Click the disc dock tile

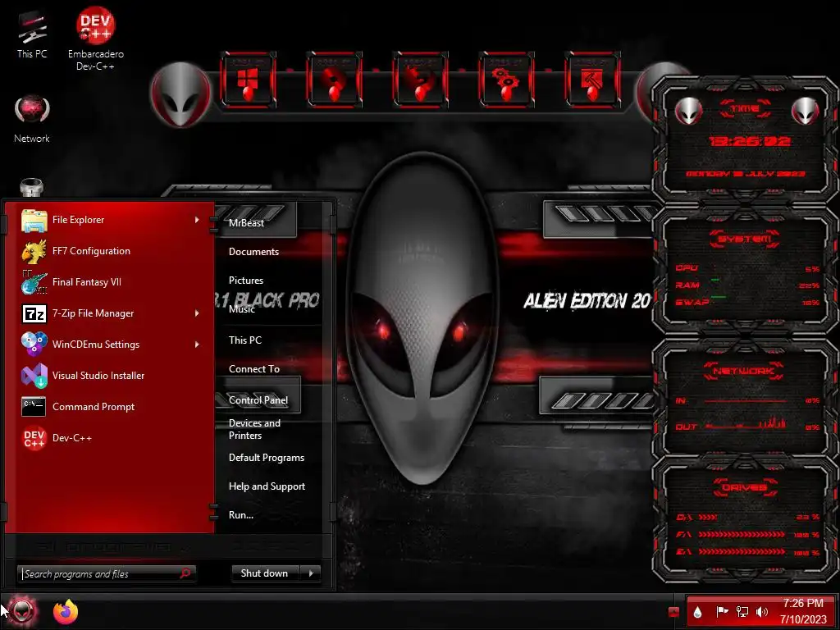[x=334, y=80]
